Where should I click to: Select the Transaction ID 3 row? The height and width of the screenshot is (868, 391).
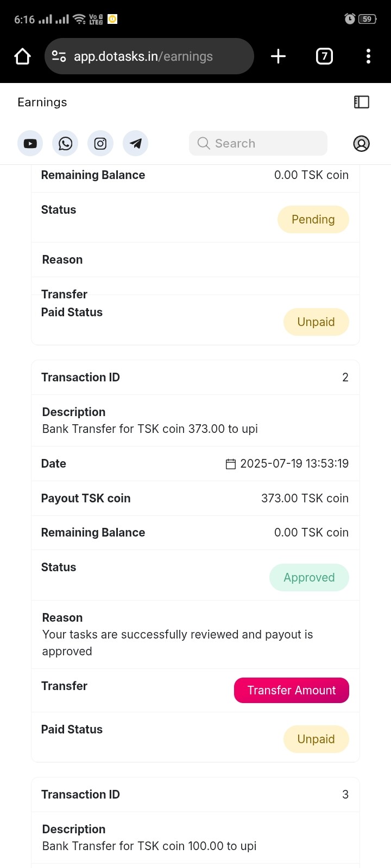[195, 795]
